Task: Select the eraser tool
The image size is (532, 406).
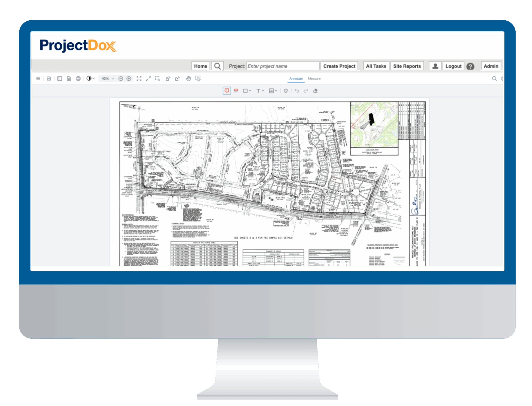Action: click(x=315, y=91)
